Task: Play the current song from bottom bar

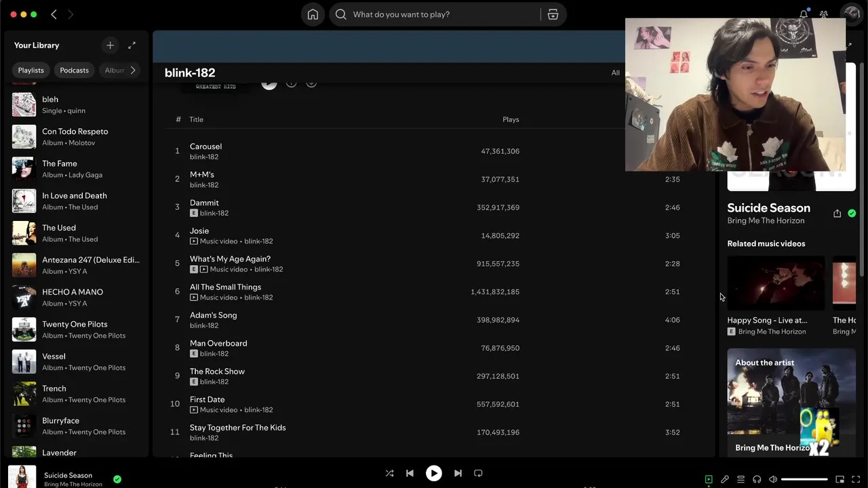Action: (434, 473)
